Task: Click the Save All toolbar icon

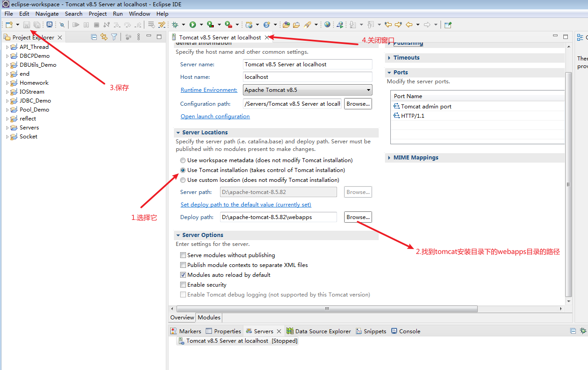Action: tap(37, 25)
